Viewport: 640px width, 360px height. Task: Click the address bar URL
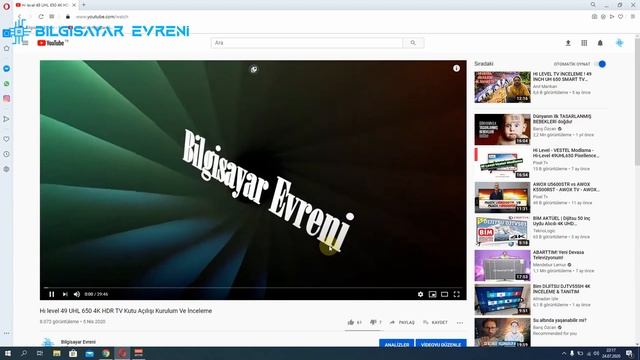pyautogui.click(x=102, y=17)
